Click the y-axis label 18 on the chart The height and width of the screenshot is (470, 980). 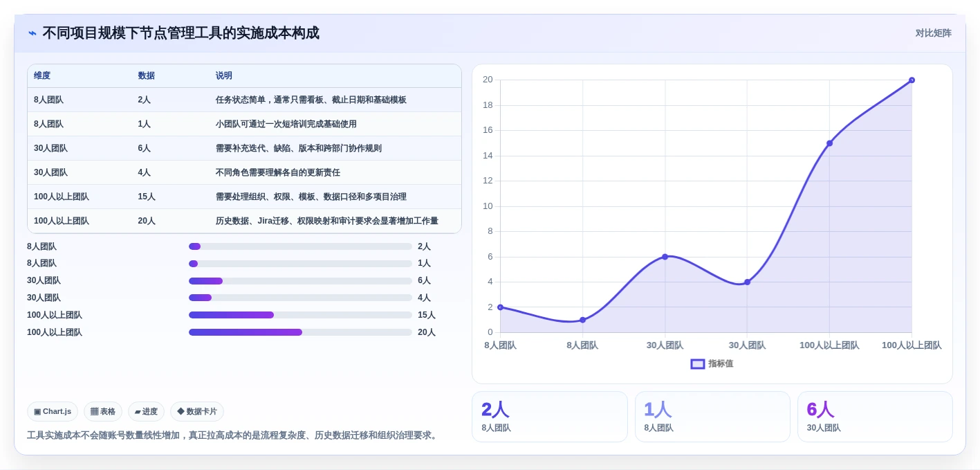[488, 105]
